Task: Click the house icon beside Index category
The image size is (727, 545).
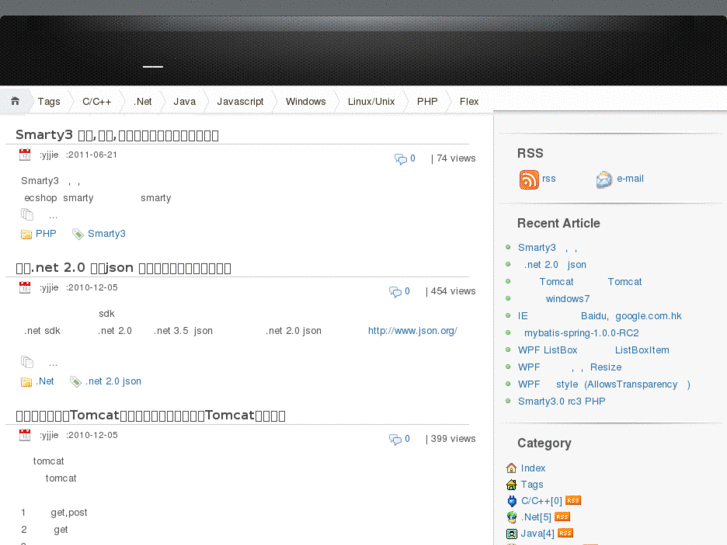Action: tap(511, 468)
